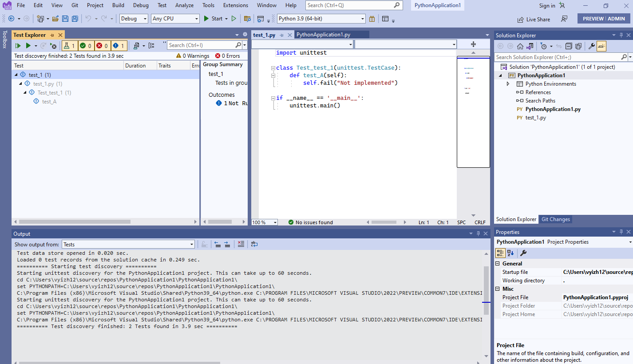Collapse the General section in Properties

click(498, 264)
